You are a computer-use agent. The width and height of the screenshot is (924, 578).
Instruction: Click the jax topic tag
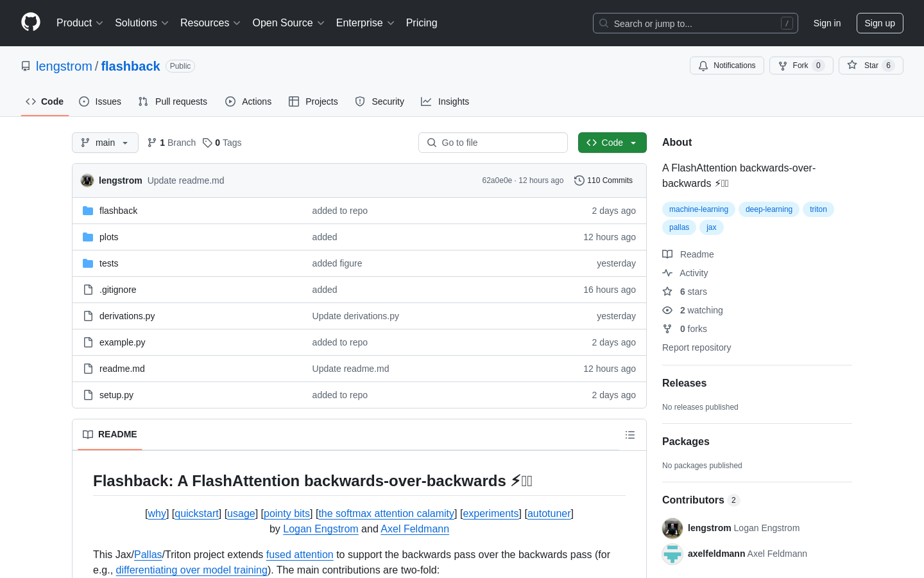click(x=712, y=227)
